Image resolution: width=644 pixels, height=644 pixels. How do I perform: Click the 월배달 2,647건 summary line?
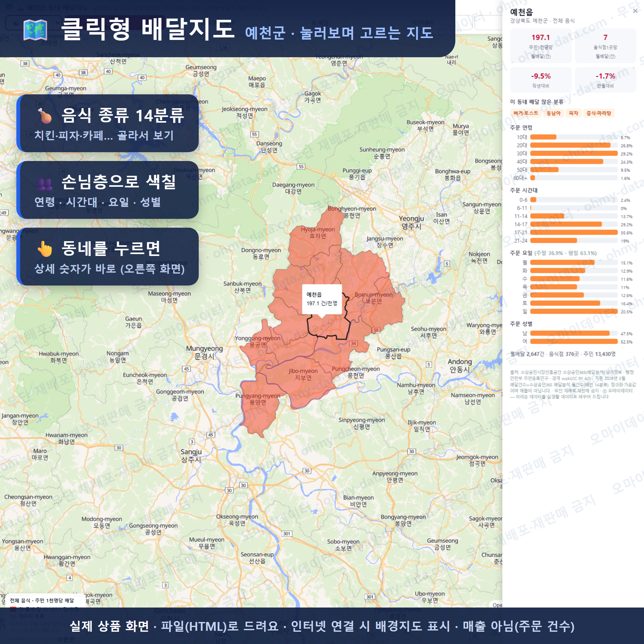tap(563, 354)
